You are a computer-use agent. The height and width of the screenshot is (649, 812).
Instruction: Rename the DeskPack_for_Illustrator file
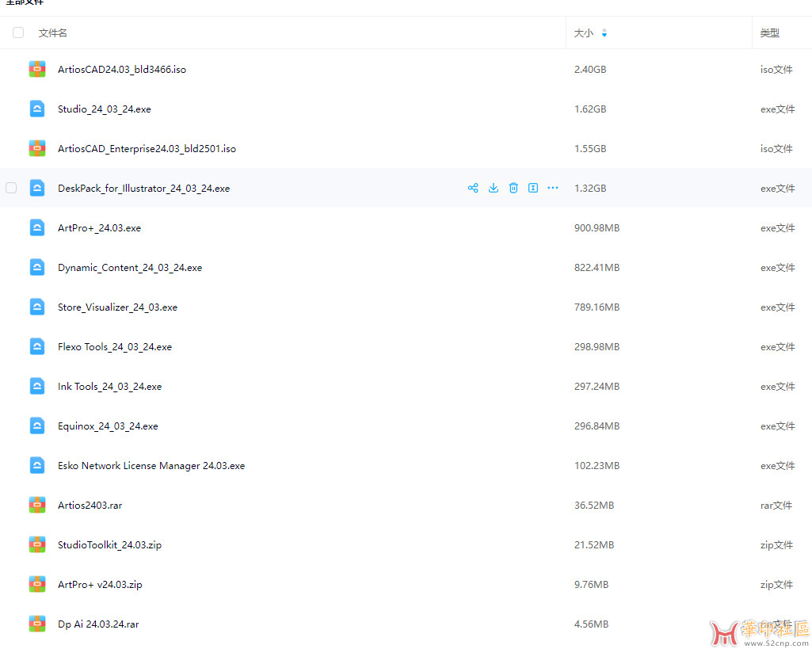pyautogui.click(x=533, y=188)
